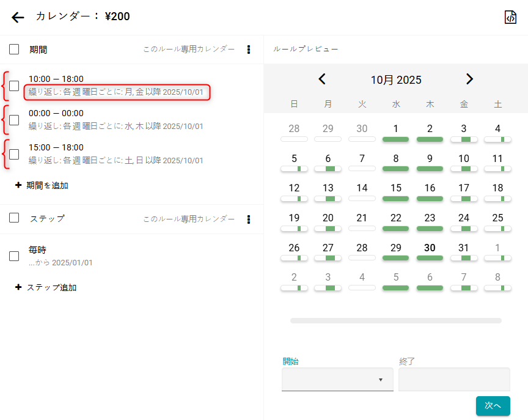Click the plus icon beside ステップ追加

tap(18, 287)
